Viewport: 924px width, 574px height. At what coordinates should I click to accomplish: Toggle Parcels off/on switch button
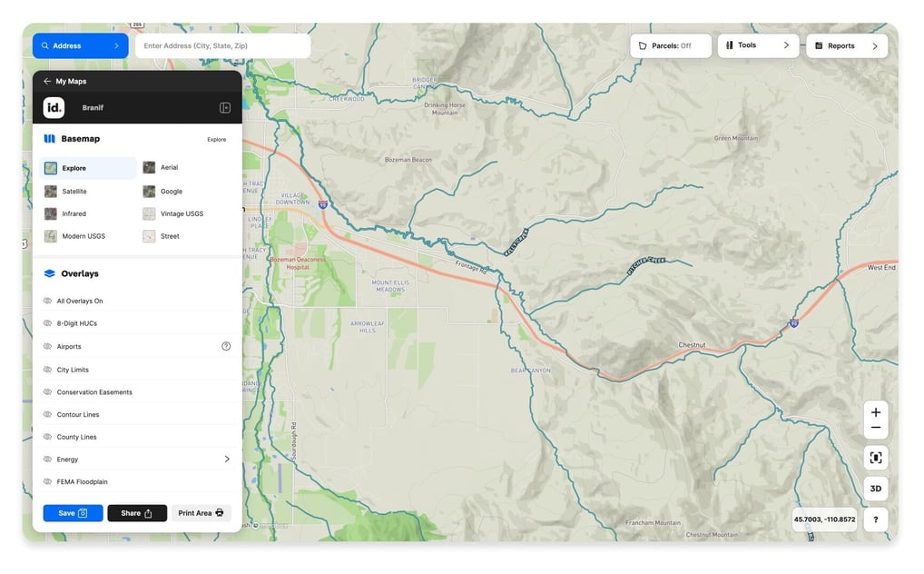click(x=671, y=45)
